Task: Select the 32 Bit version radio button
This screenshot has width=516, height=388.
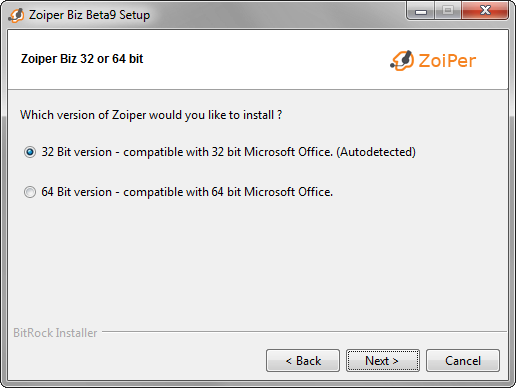Action: pyautogui.click(x=30, y=152)
